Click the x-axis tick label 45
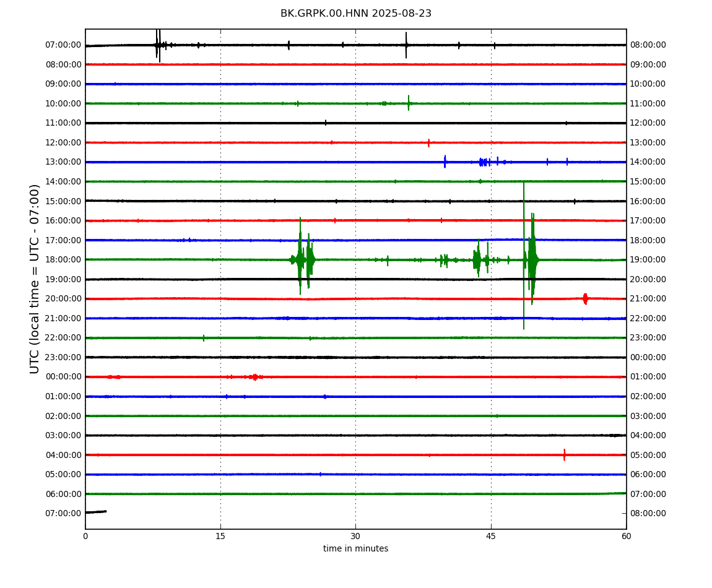This screenshot has width=712, height=588. coord(491,536)
